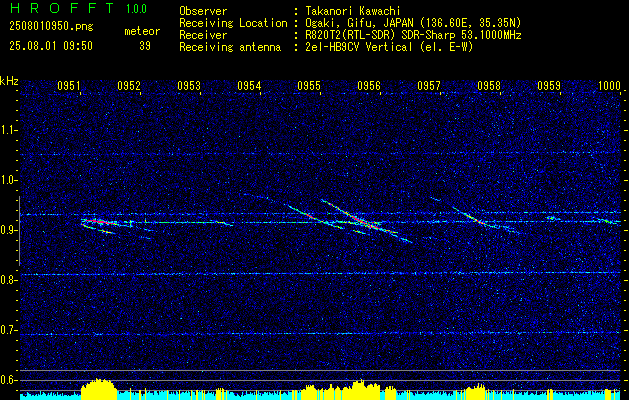Click the Receiving antenna field label

point(230,47)
